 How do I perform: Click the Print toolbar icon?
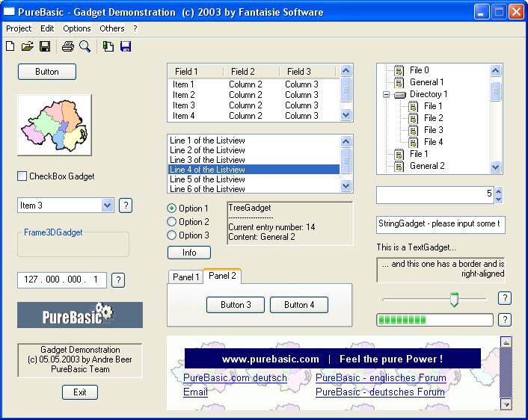tap(68, 46)
